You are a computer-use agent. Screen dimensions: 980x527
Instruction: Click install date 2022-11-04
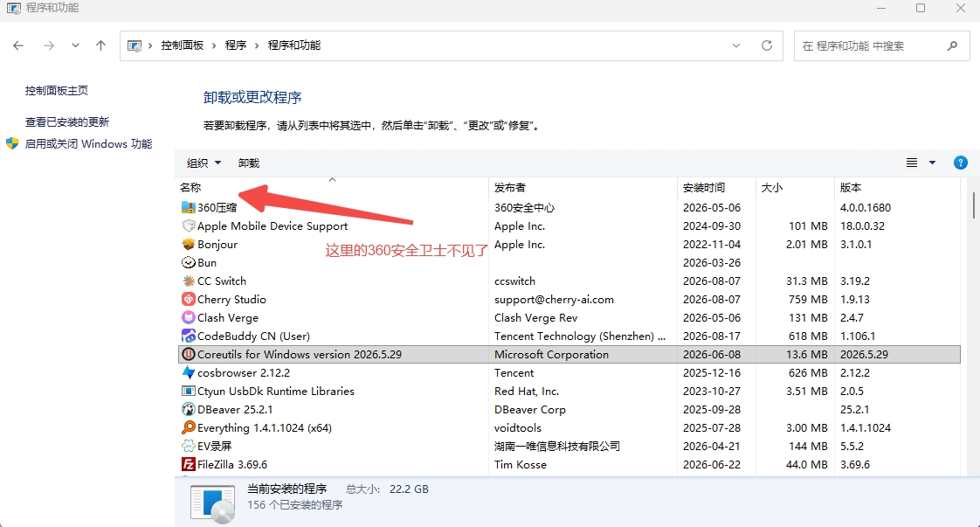[711, 244]
